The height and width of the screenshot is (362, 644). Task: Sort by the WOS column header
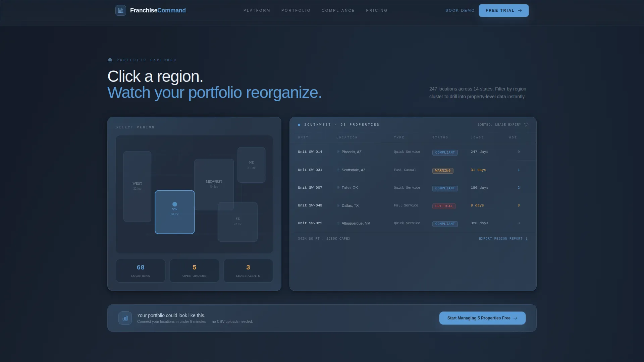point(513,137)
